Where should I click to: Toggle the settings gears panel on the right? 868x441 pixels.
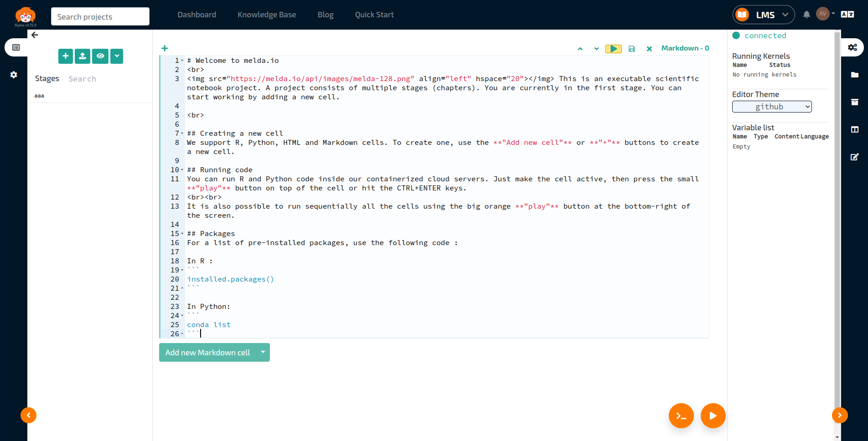pos(852,47)
